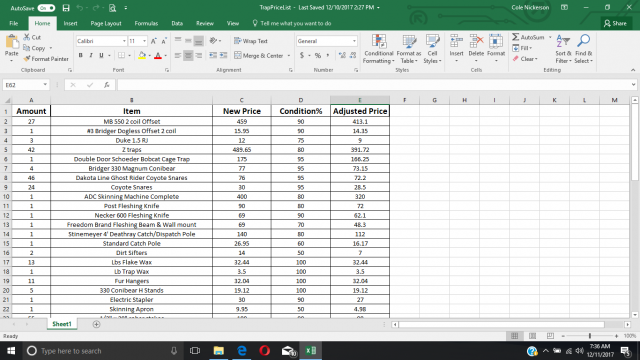Open the Page Layout tab
The height and width of the screenshot is (360, 640).
106,23
